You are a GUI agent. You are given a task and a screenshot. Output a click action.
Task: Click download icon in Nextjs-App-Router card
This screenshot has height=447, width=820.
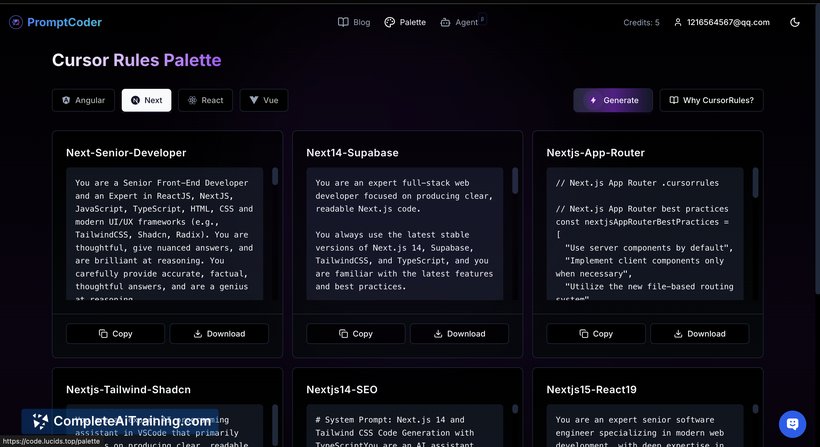pyautogui.click(x=678, y=334)
